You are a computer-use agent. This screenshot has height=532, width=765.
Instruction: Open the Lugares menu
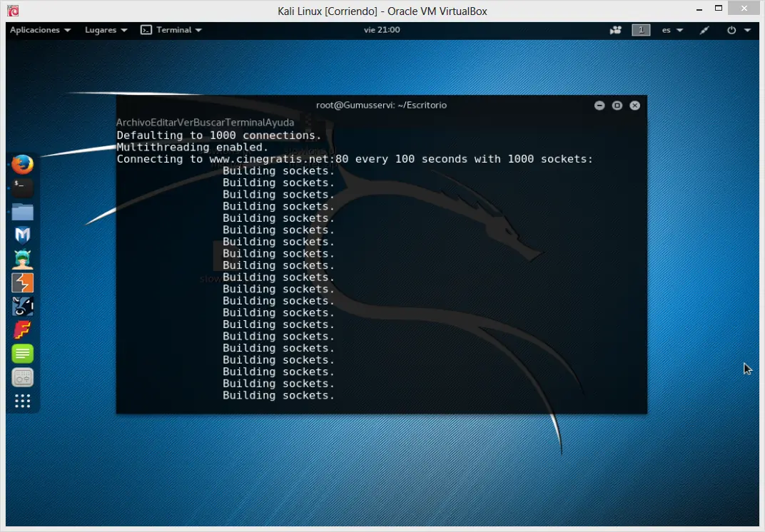coord(106,30)
